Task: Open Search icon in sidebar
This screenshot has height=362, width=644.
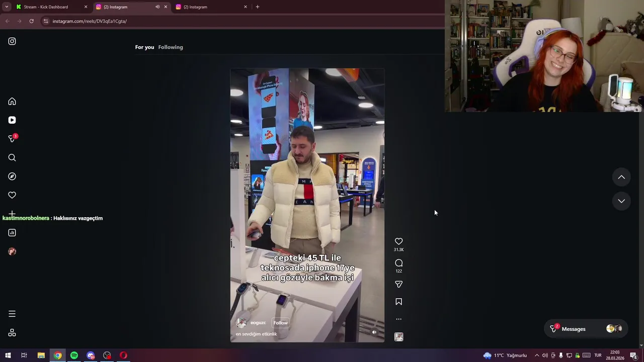Action: [12, 158]
